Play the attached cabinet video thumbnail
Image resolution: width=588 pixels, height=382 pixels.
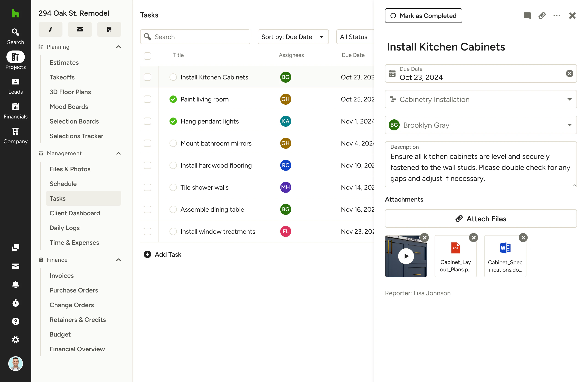click(406, 256)
